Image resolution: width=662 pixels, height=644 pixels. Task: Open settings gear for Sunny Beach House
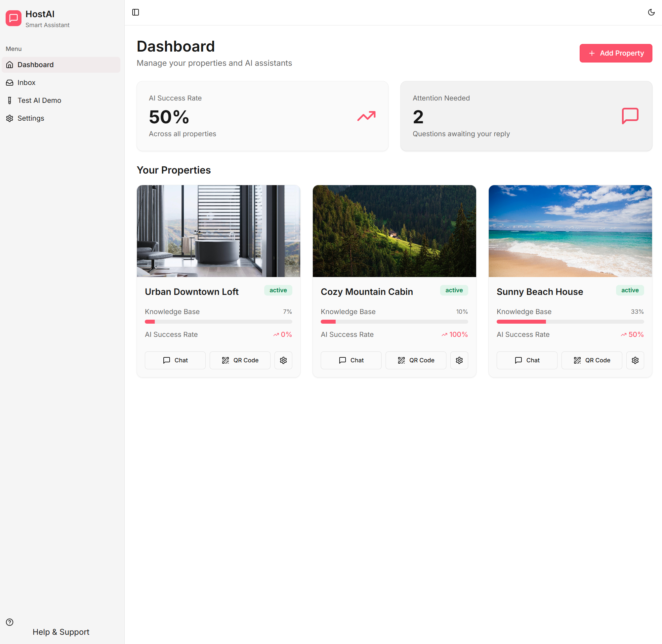pos(635,360)
